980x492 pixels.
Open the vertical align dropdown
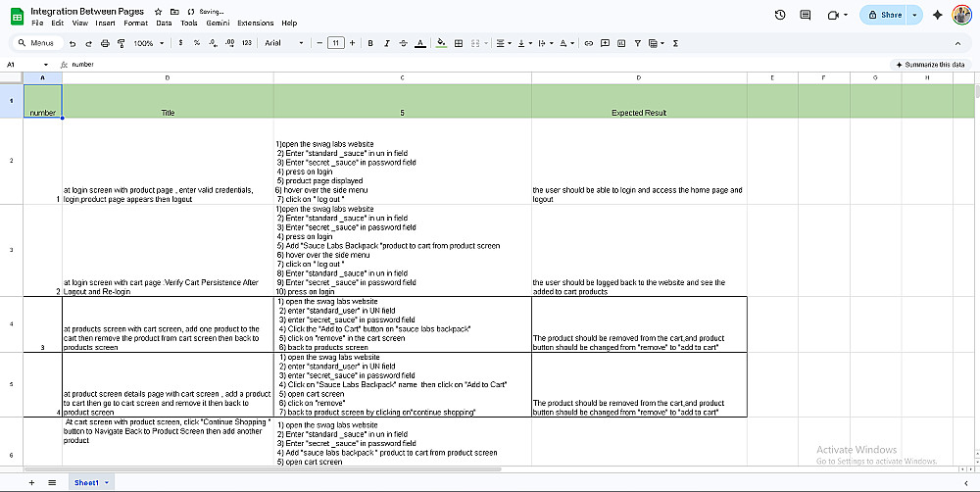pos(524,43)
